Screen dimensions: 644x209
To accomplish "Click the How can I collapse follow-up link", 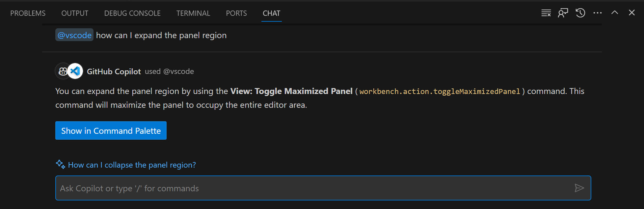I will (x=132, y=165).
